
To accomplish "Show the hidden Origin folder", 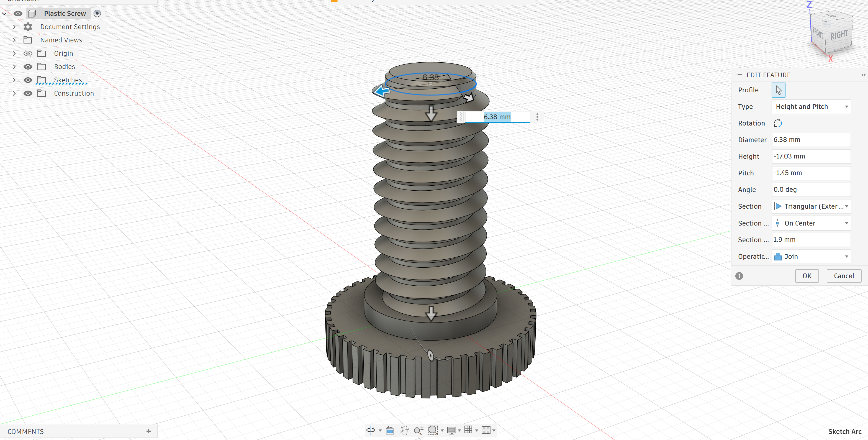I will point(28,53).
